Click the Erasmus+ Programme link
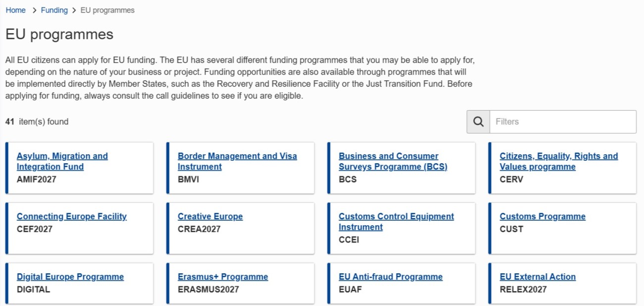 223,277
